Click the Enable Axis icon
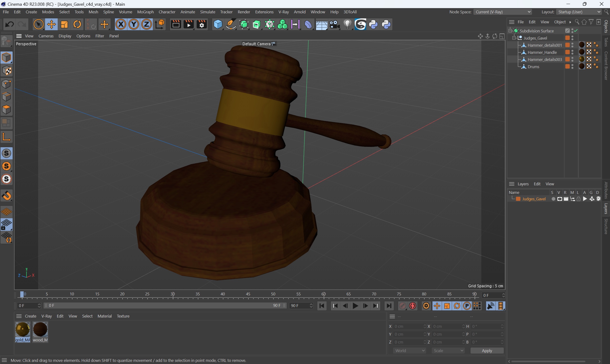This screenshot has width=610, height=364. (x=6, y=137)
